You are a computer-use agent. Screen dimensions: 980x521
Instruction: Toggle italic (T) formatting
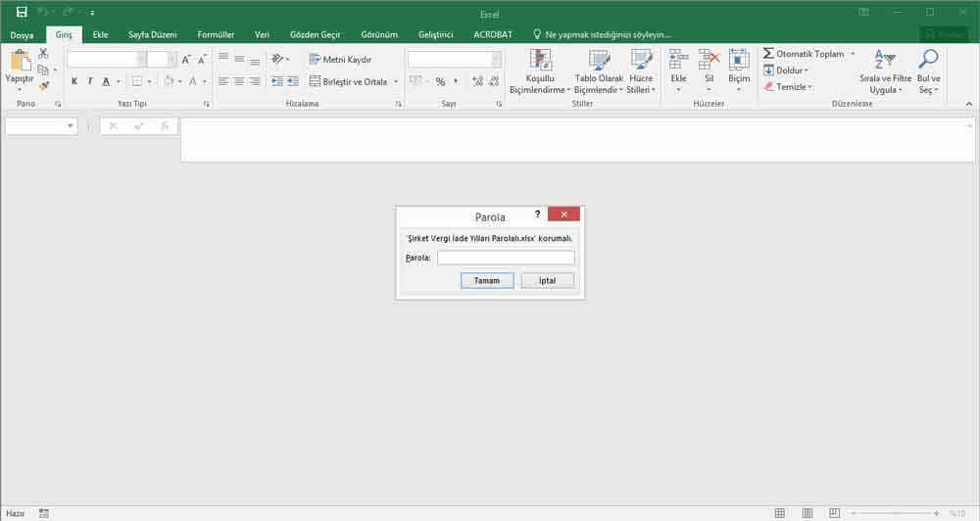click(x=90, y=81)
